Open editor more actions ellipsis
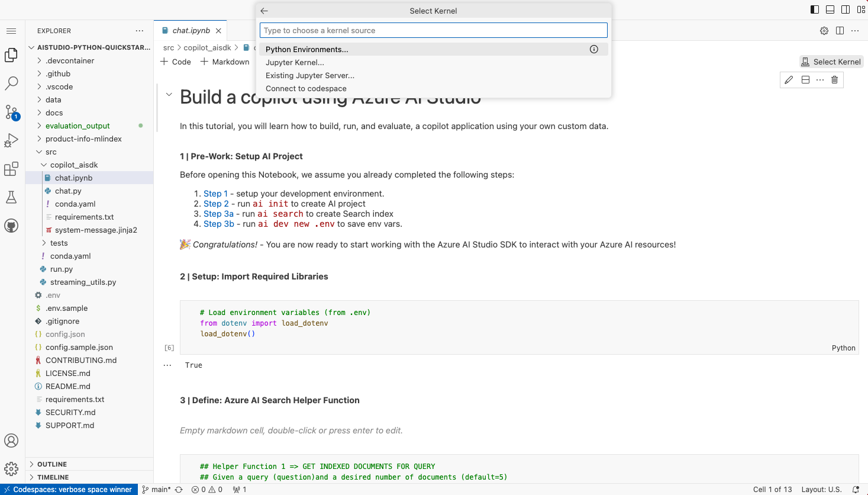This screenshot has height=495, width=868. point(855,31)
